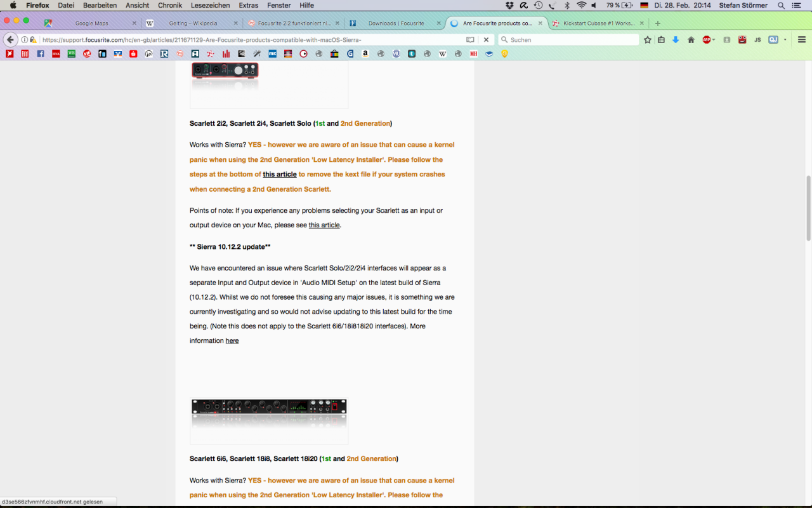Open the Amazon bookmark icon

point(365,54)
